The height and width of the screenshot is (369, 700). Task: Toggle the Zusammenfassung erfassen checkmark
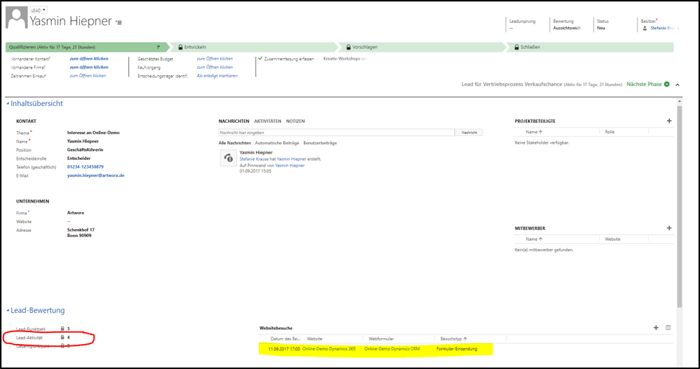pyautogui.click(x=260, y=58)
